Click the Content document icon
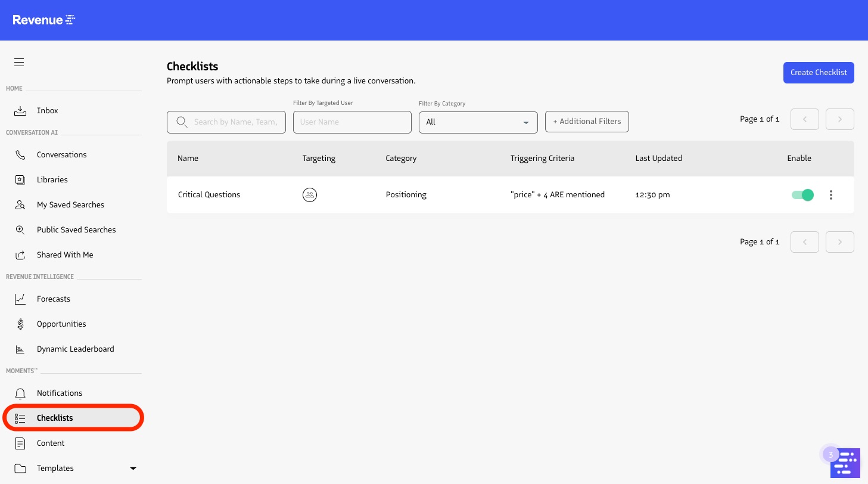 [20, 443]
